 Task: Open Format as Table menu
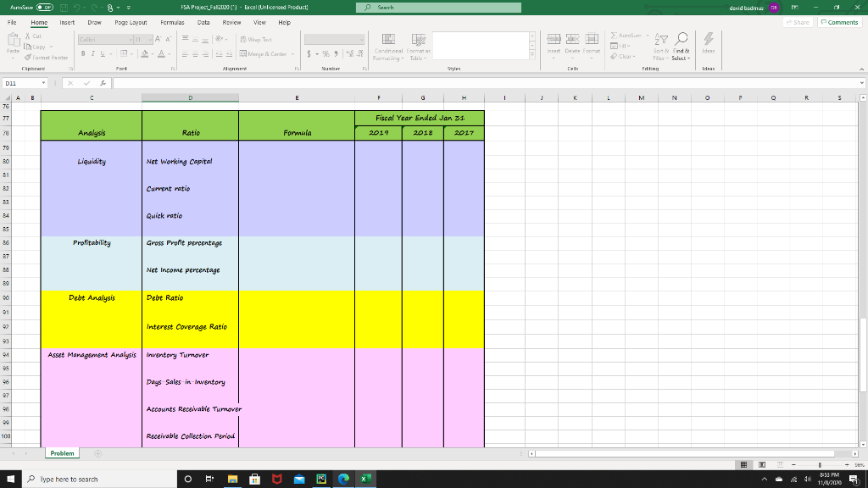418,47
